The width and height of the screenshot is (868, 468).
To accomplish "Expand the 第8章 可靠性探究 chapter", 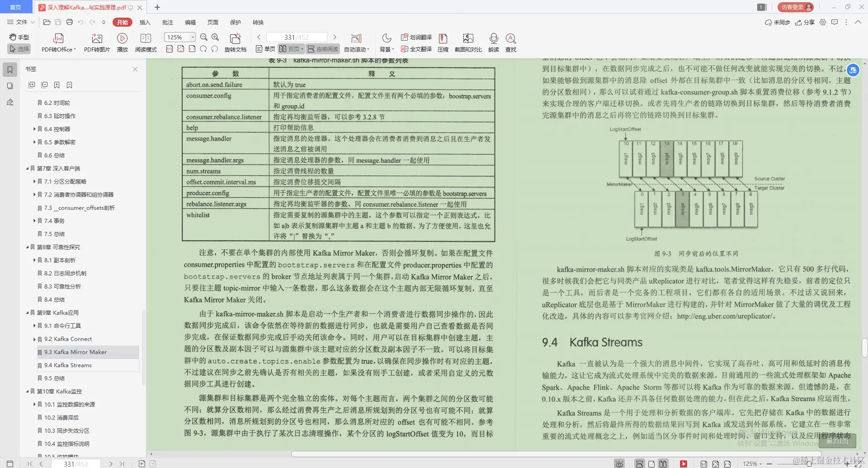I will coord(27,247).
